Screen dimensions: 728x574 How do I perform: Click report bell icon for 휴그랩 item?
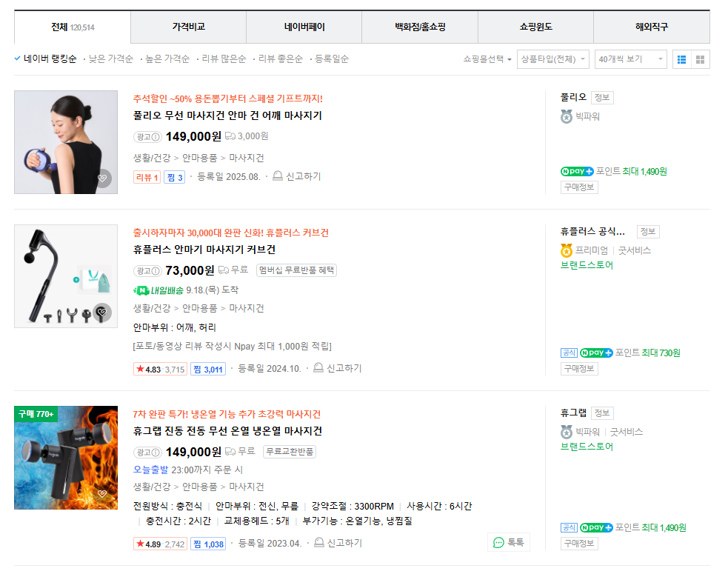(x=319, y=542)
